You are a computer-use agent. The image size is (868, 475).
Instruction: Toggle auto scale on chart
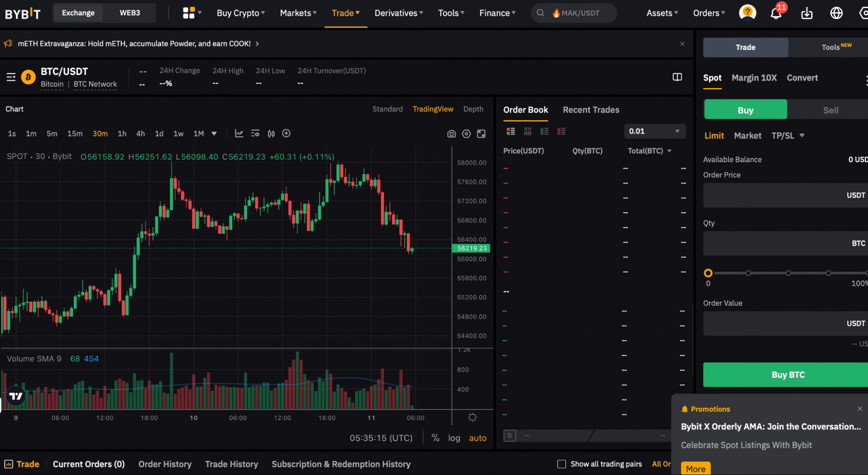(x=478, y=438)
